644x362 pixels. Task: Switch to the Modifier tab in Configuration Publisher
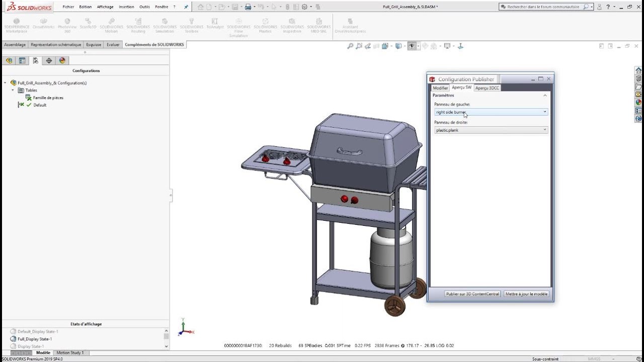440,88
